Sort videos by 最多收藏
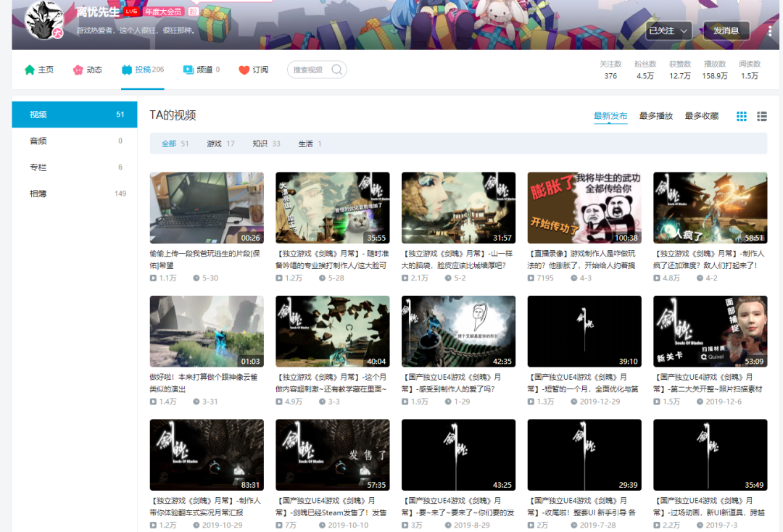Screen dimensions: 783x532 [702, 116]
